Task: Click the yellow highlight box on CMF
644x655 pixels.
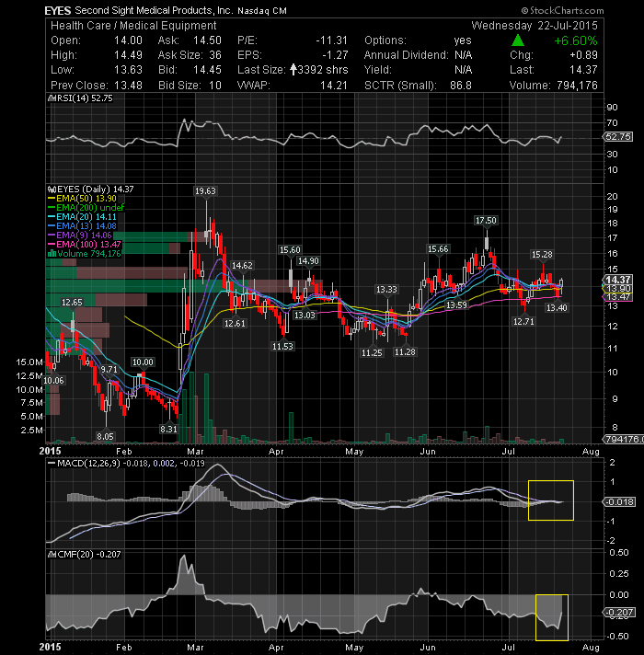Action: [x=552, y=617]
